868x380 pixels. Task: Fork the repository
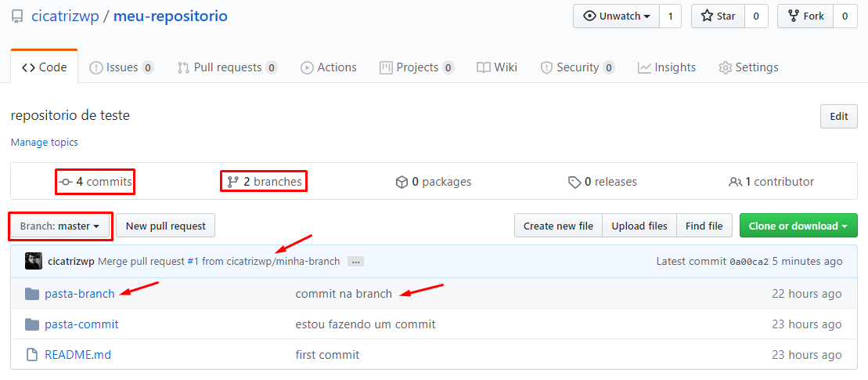click(x=805, y=16)
